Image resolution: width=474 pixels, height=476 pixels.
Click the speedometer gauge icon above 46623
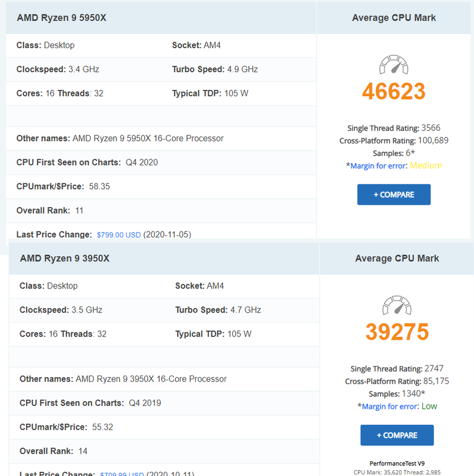click(394, 65)
